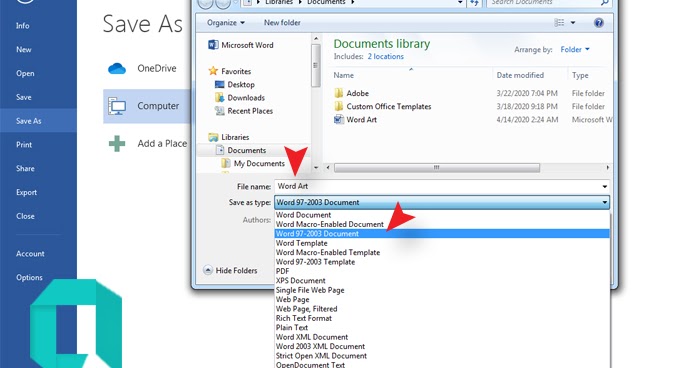Choose Web Page, Filtered type

point(442,309)
